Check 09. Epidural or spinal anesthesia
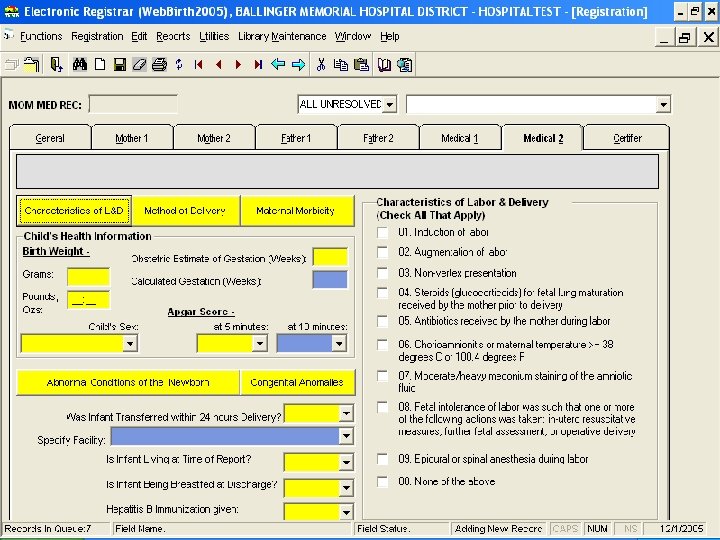Screen dimensions: 720x540 [382, 459]
